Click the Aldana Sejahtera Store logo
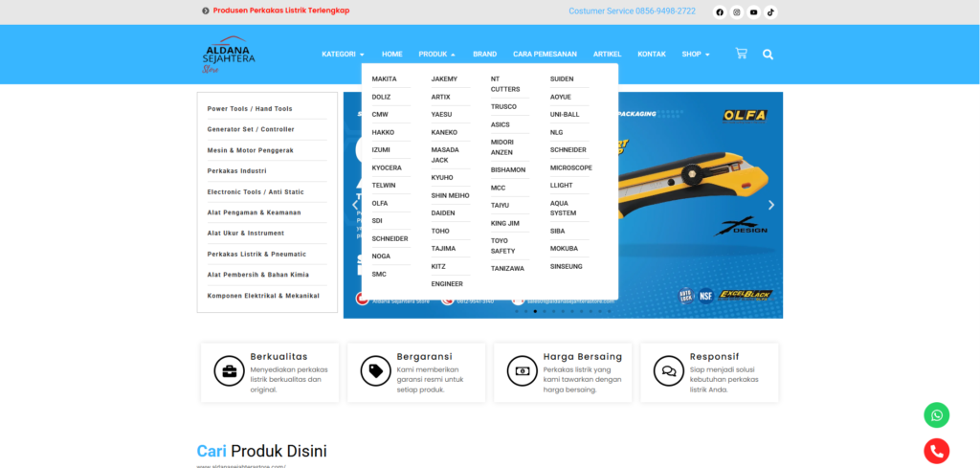This screenshot has height=468, width=980. (x=226, y=55)
